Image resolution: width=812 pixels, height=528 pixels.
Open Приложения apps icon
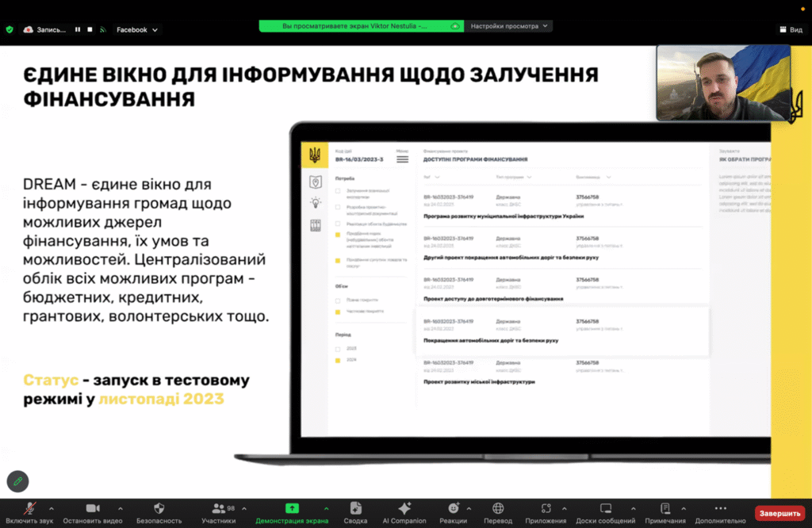(x=546, y=508)
